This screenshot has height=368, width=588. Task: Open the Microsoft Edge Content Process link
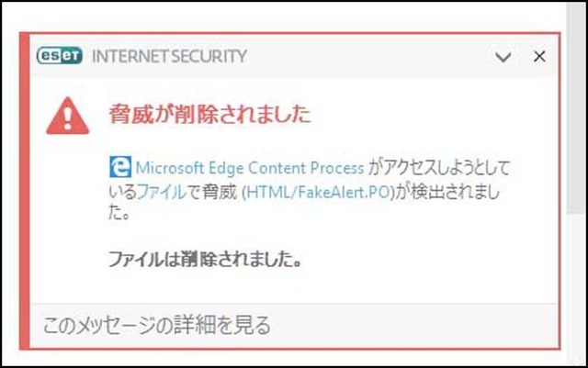(249, 168)
